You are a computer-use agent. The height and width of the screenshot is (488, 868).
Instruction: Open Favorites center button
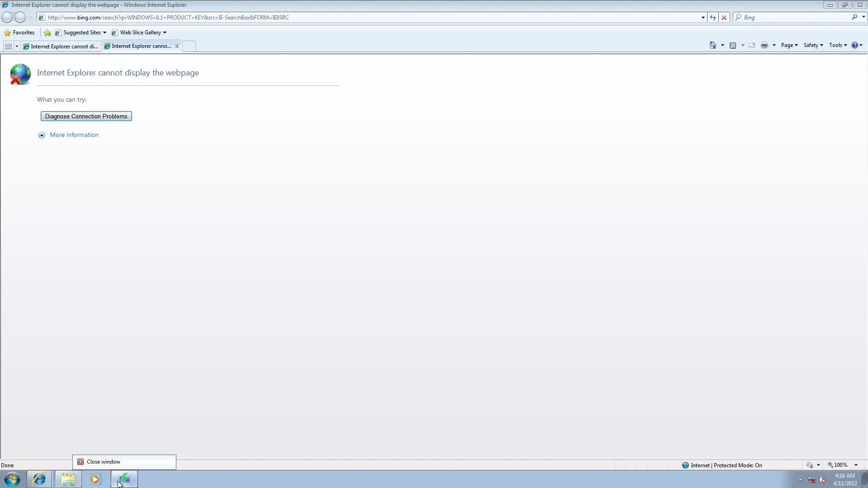pos(19,33)
